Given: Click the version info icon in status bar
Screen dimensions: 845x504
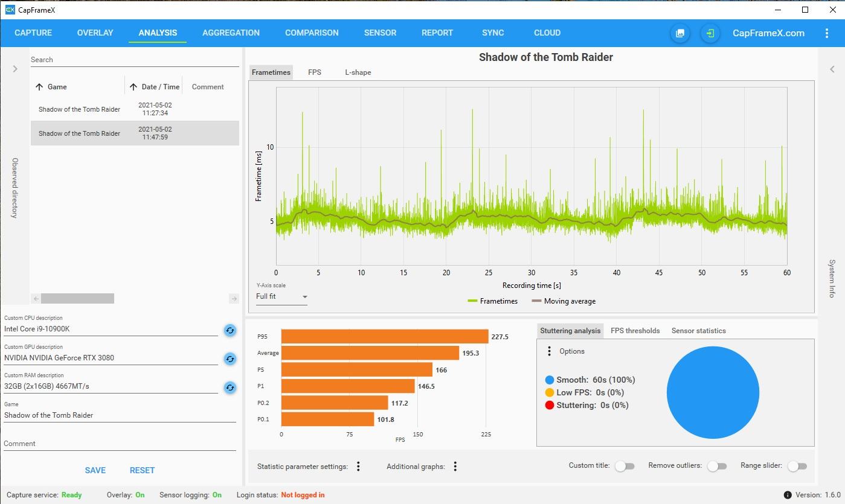Looking at the screenshot, I should pos(788,495).
